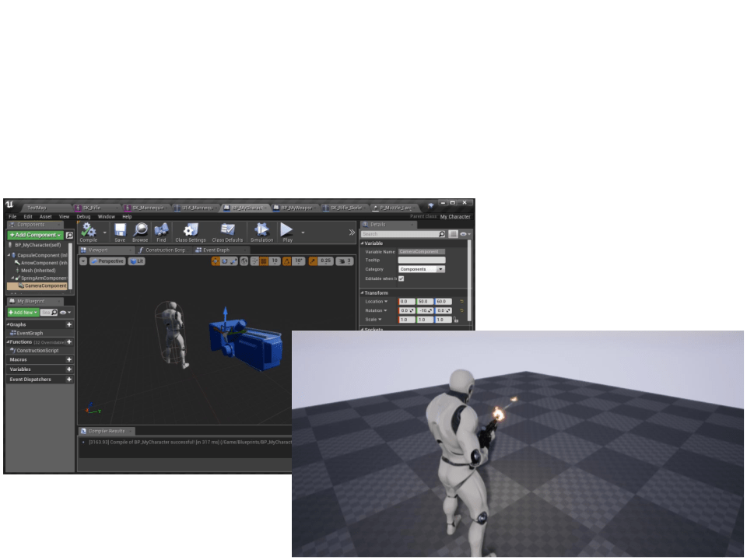Enable the Editable when Inherited checkbox

[x=402, y=278]
